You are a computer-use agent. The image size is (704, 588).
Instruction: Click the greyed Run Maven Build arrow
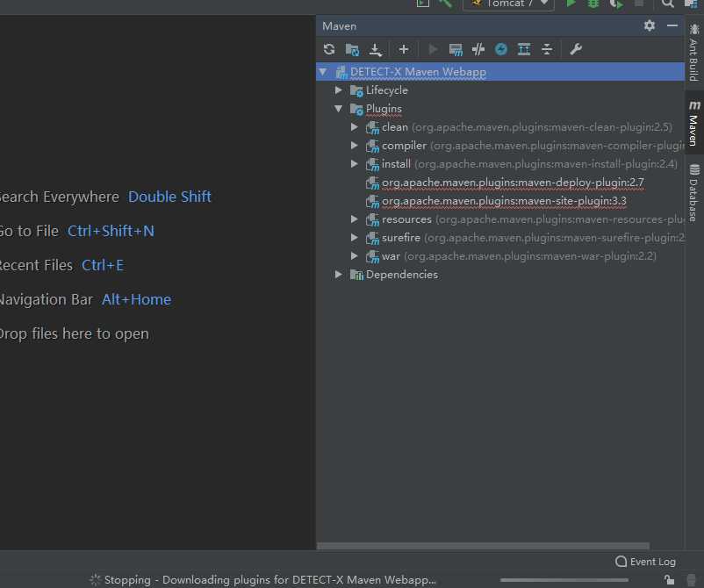tap(434, 49)
